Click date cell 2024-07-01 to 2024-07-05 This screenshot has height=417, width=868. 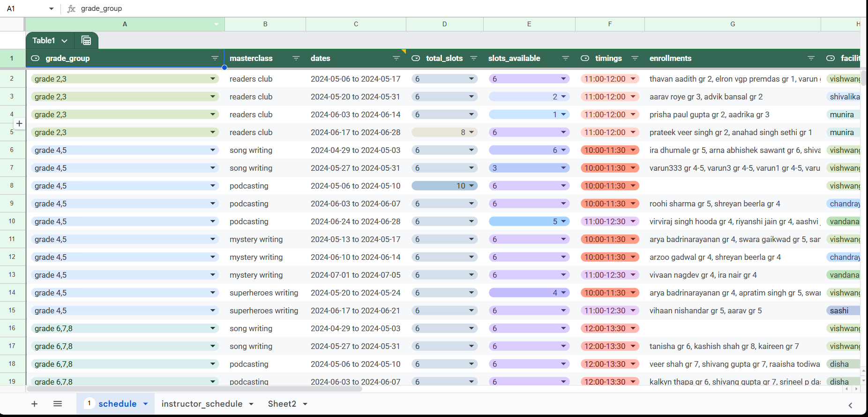point(356,275)
